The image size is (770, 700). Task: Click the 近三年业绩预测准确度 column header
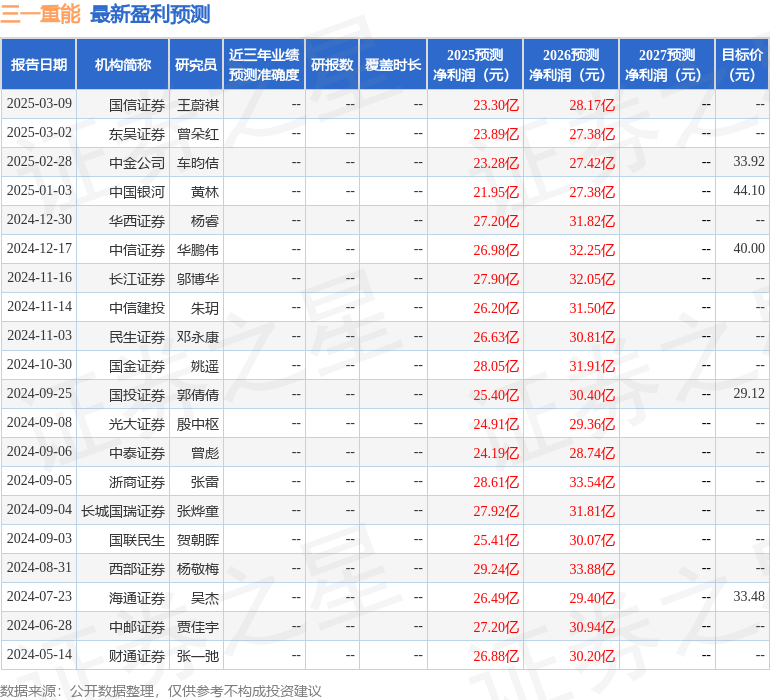[264, 65]
